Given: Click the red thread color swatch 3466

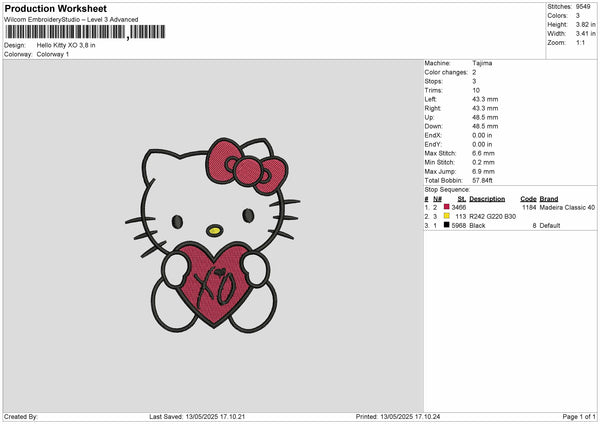Looking at the screenshot, I should (446, 207).
